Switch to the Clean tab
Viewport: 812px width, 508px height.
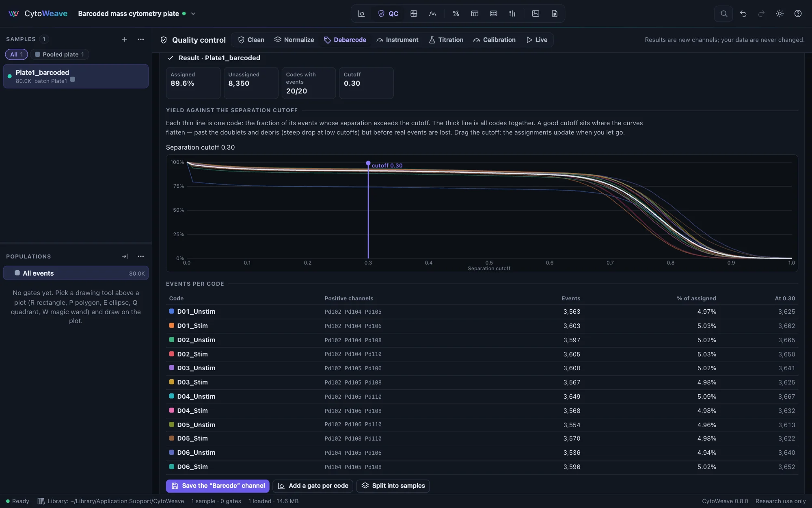coord(251,40)
